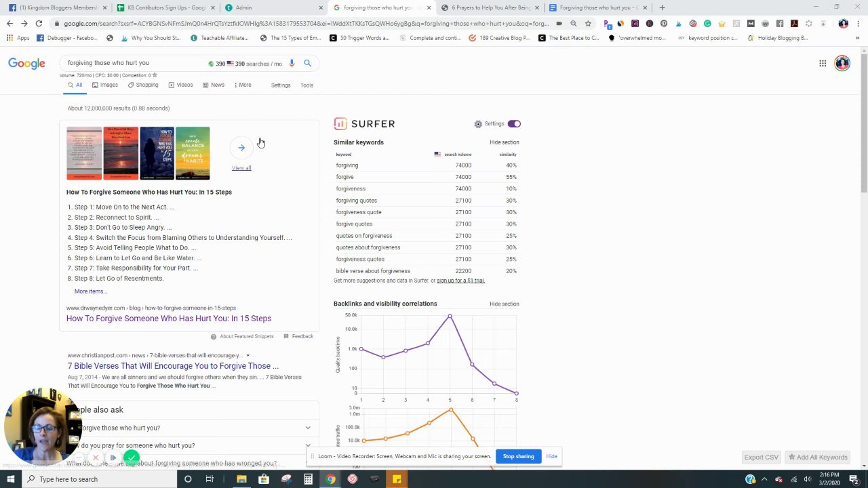Image resolution: width=868 pixels, height=488 pixels.
Task: Open the christianpost.com result dropdown arrow
Action: tap(248, 355)
